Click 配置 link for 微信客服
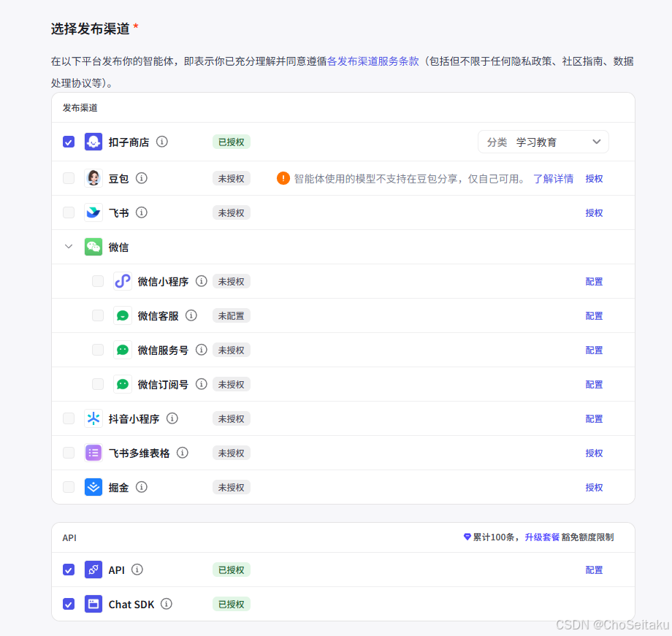Image resolution: width=672 pixels, height=636 pixels. tap(594, 316)
